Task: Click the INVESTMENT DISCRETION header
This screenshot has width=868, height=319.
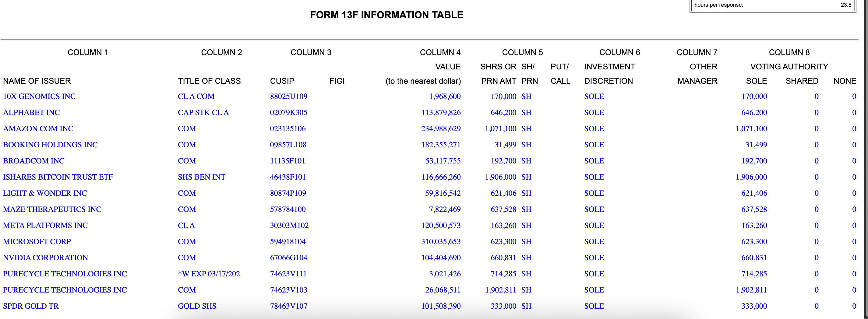Action: tap(609, 74)
